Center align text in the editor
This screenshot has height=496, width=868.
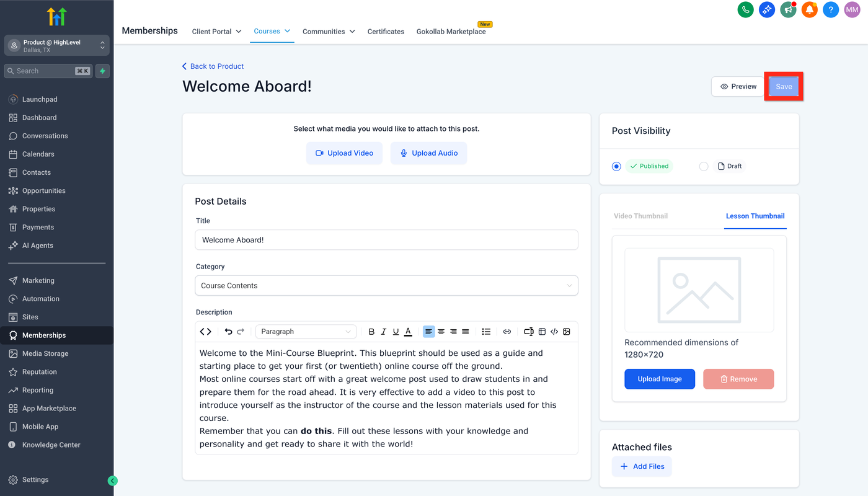click(x=441, y=332)
